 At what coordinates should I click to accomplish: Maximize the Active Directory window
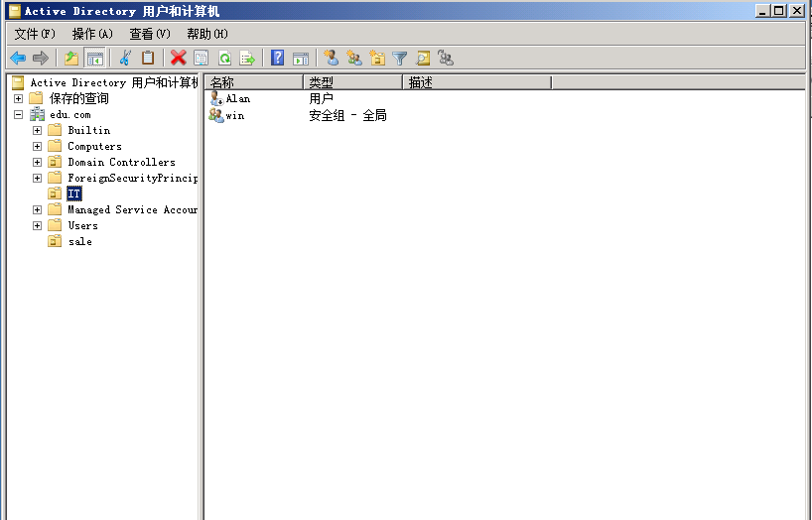(x=779, y=10)
